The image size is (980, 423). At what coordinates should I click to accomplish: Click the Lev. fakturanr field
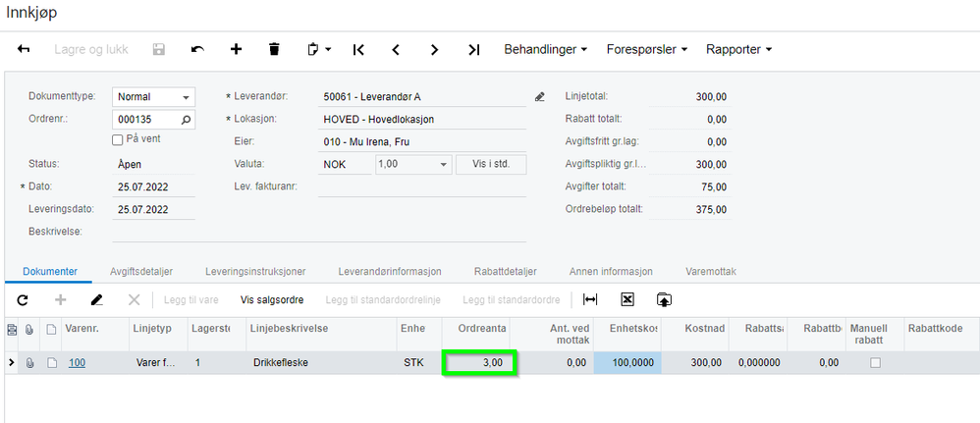click(422, 186)
